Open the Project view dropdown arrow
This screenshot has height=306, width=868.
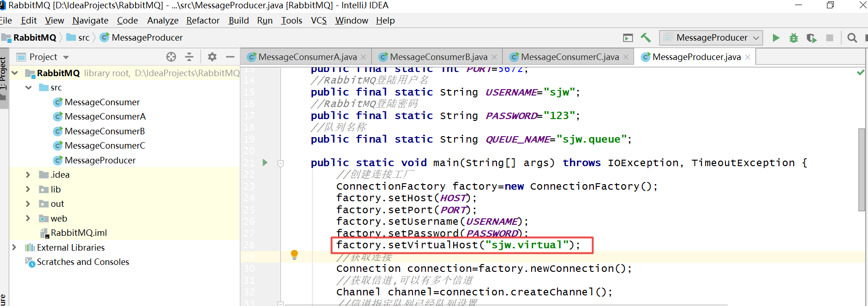pyautogui.click(x=66, y=57)
